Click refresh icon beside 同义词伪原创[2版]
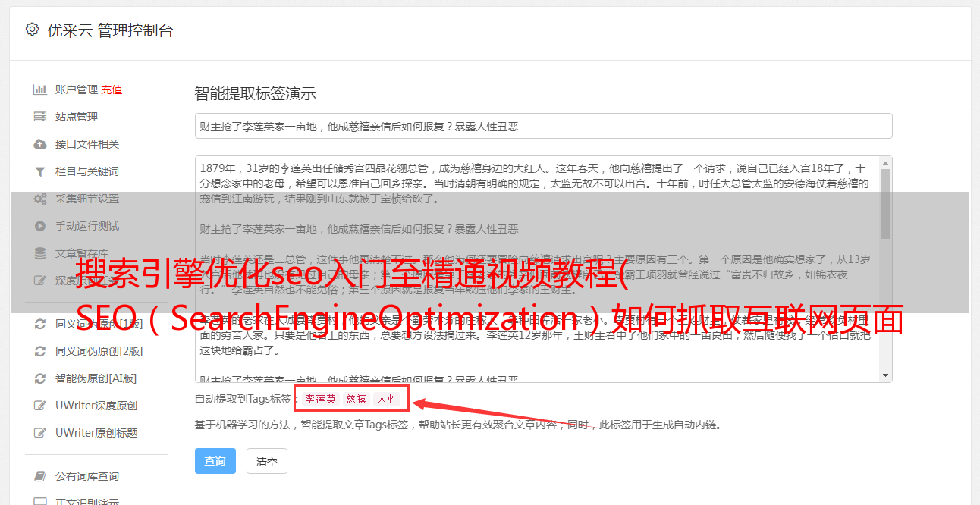 click(x=40, y=351)
